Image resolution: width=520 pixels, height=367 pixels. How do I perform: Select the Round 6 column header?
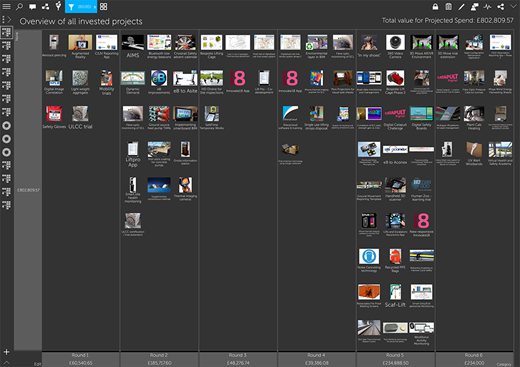tap(474, 359)
